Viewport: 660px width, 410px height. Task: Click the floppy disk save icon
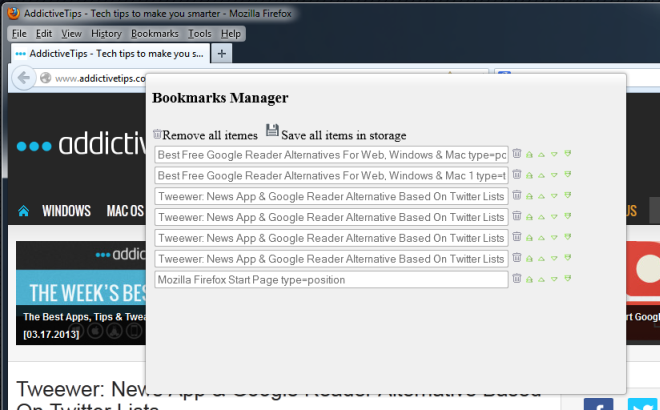(272, 130)
